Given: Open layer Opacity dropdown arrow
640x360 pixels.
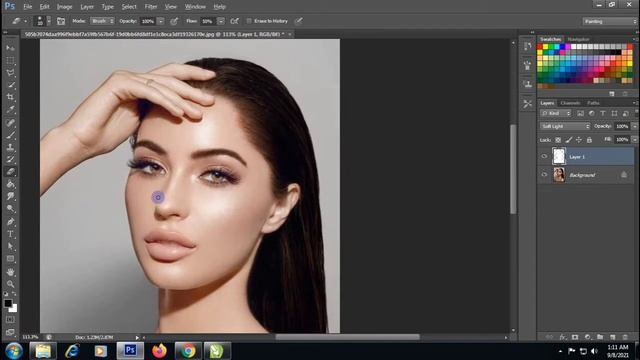Looking at the screenshot, I should click(x=634, y=127).
